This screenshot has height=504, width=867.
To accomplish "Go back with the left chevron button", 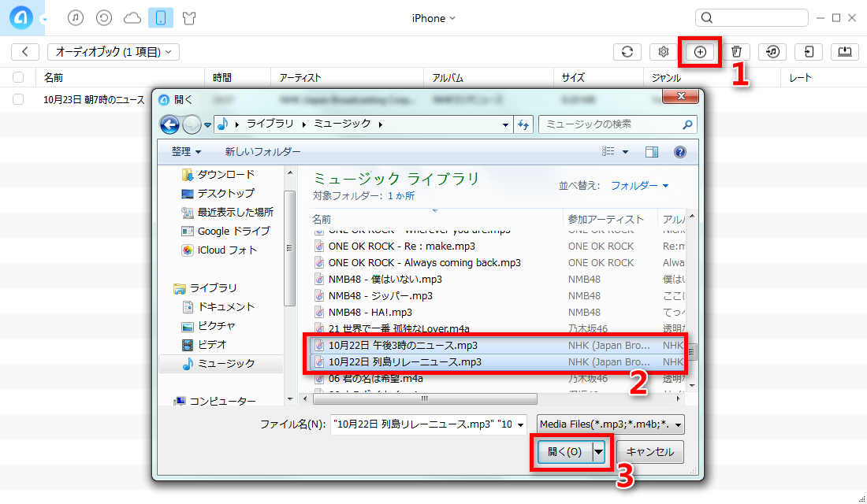I will (25, 52).
